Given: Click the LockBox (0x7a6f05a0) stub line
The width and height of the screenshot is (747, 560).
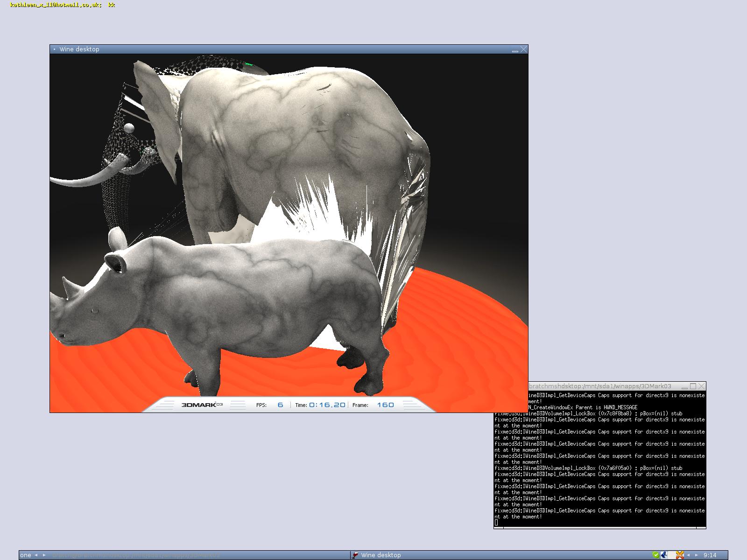Looking at the screenshot, I should coord(588,468).
